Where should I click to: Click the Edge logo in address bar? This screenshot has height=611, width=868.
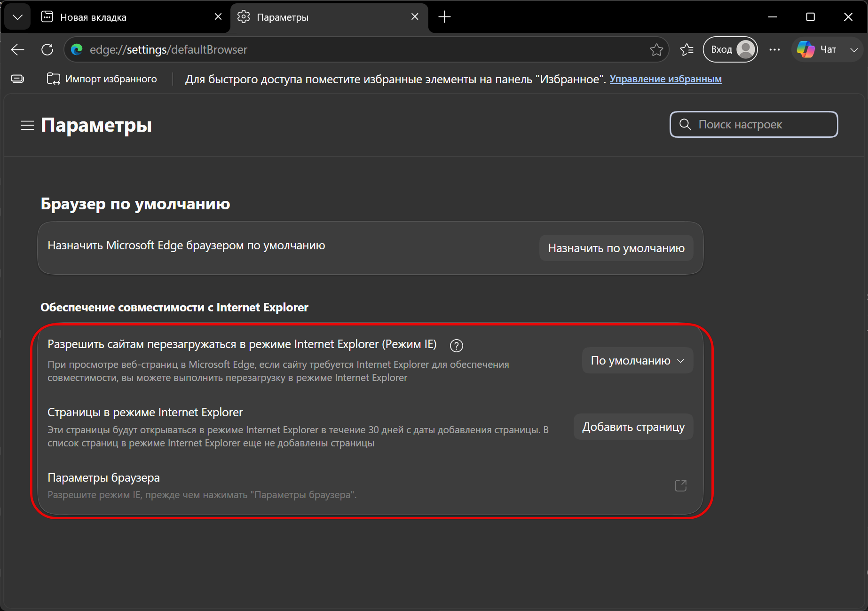click(x=77, y=49)
